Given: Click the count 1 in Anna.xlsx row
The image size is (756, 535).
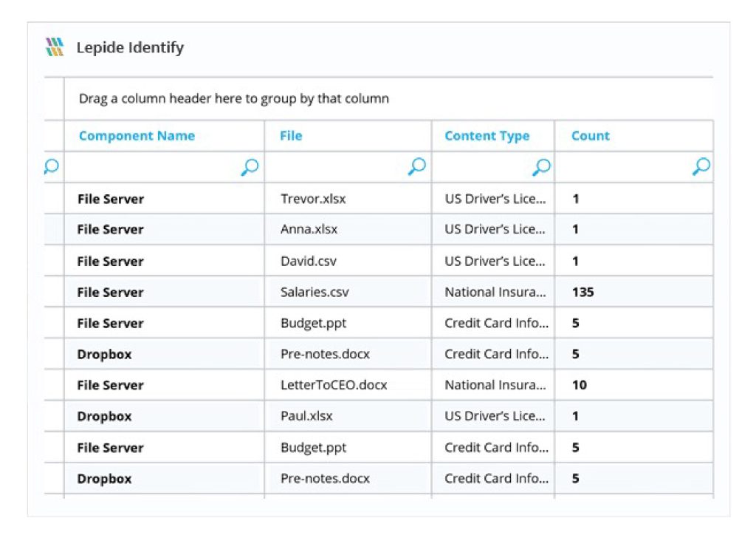Looking at the screenshot, I should click(x=575, y=229).
